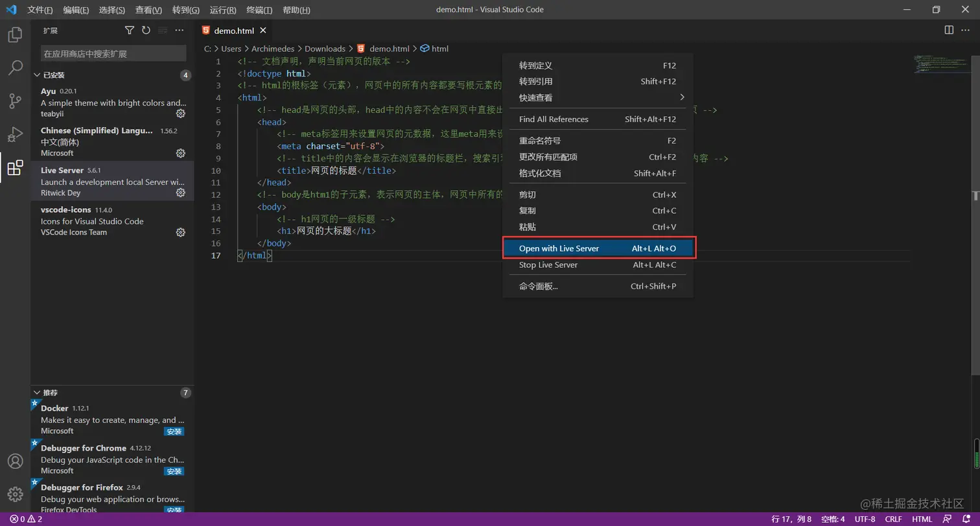
Task: Choose 转到引用 from context menu
Action: 598,81
